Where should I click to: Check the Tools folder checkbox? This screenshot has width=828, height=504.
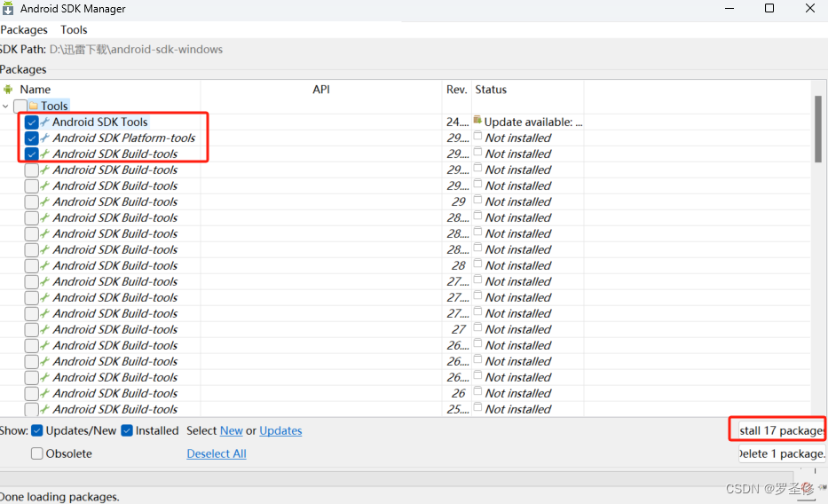20,106
